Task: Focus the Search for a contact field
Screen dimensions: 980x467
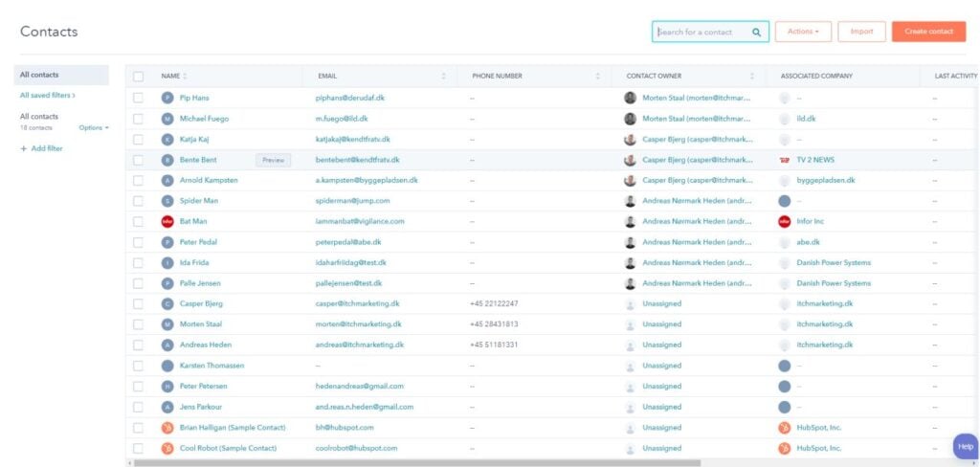Action: pyautogui.click(x=701, y=32)
